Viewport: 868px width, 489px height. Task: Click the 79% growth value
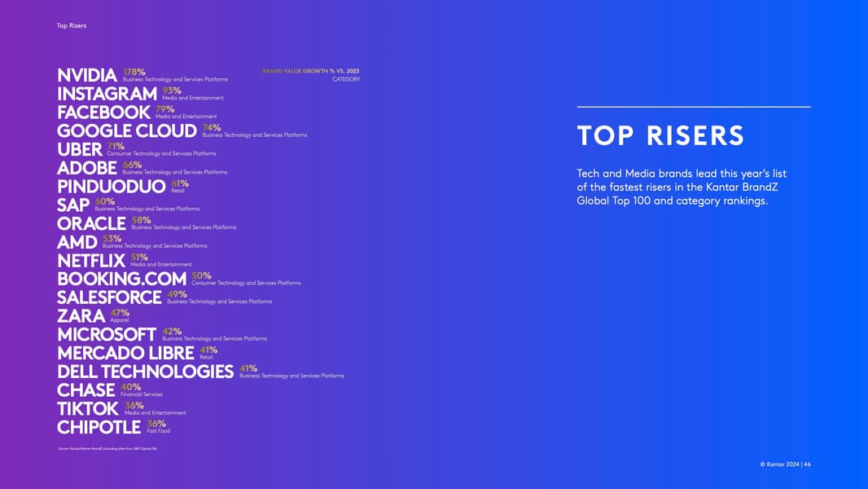[165, 109]
